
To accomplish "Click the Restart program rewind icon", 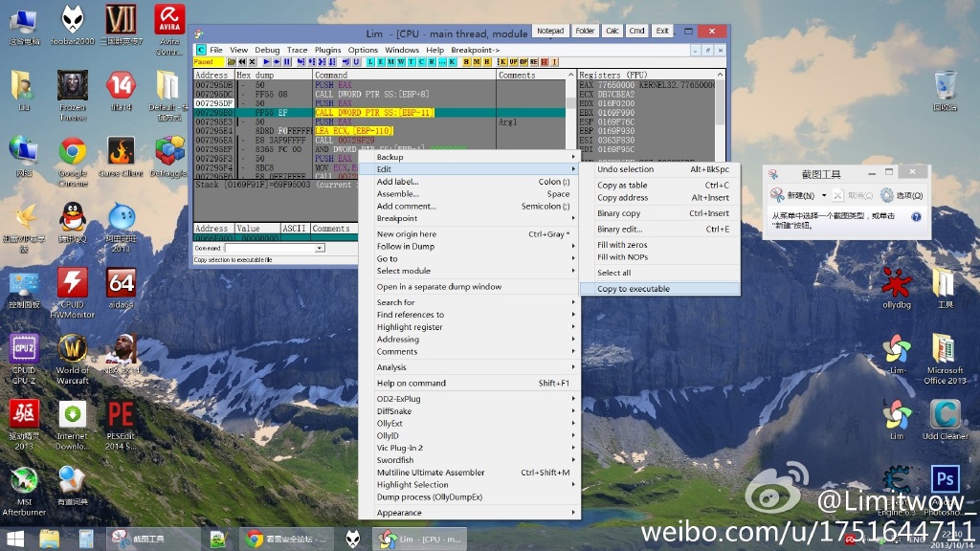I will pos(242,62).
